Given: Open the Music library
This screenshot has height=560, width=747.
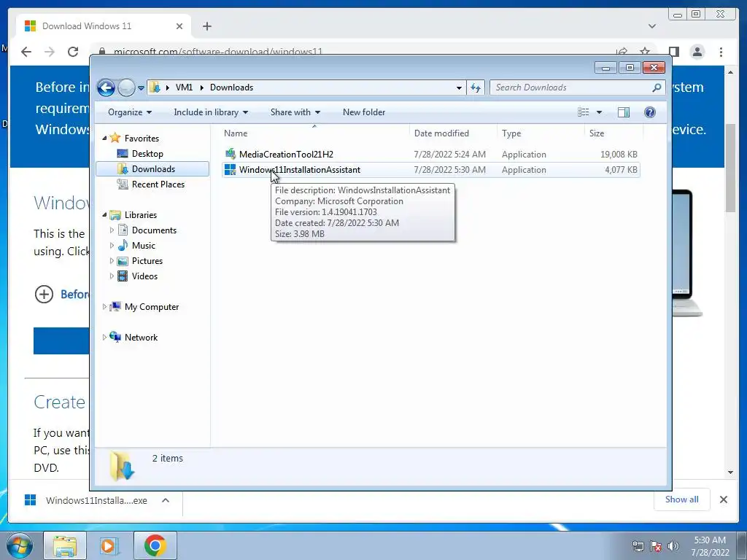Looking at the screenshot, I should (144, 246).
